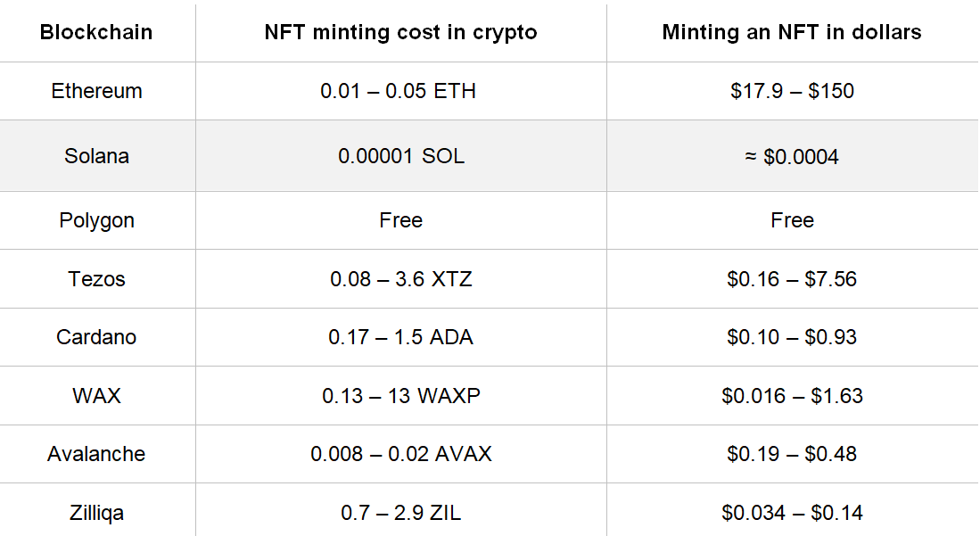Click the Minting an NFT in dollars header
The width and height of the screenshot is (980, 536).
(792, 33)
